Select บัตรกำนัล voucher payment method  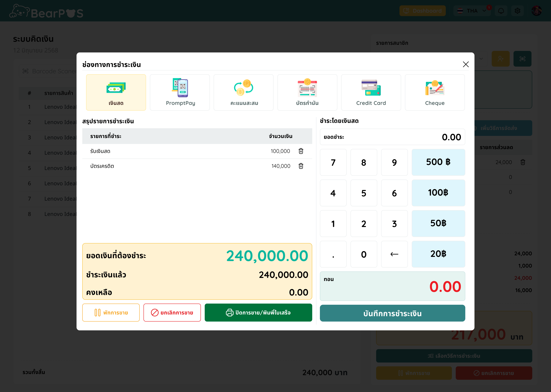pyautogui.click(x=307, y=92)
